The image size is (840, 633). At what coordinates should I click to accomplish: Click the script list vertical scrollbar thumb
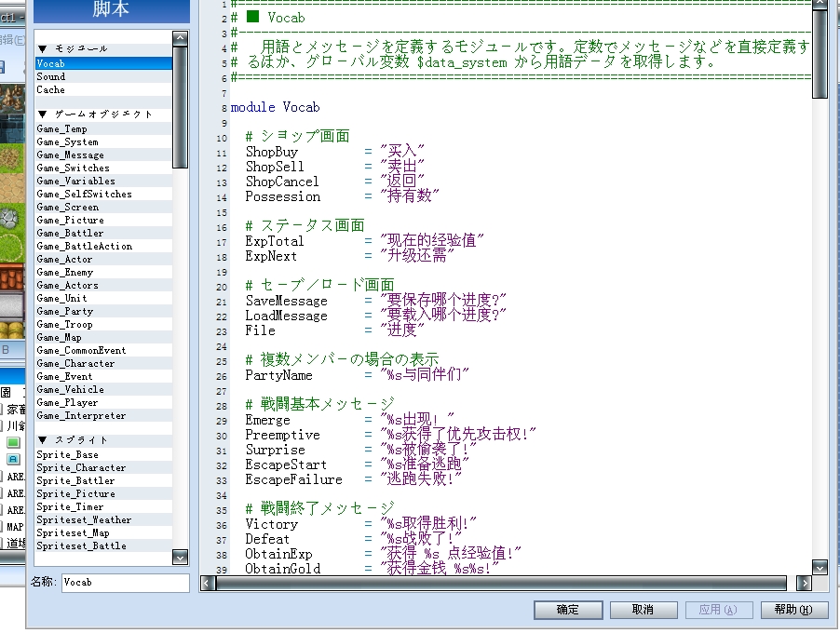(x=181, y=107)
